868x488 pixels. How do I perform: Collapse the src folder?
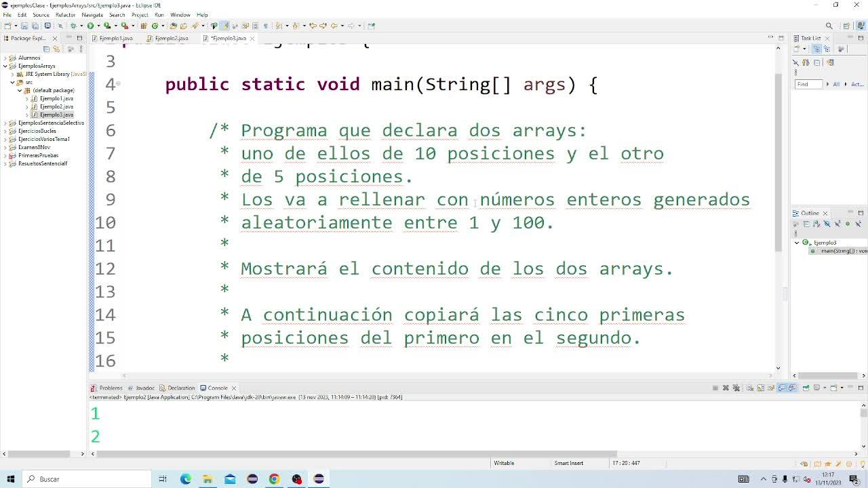pos(13,82)
